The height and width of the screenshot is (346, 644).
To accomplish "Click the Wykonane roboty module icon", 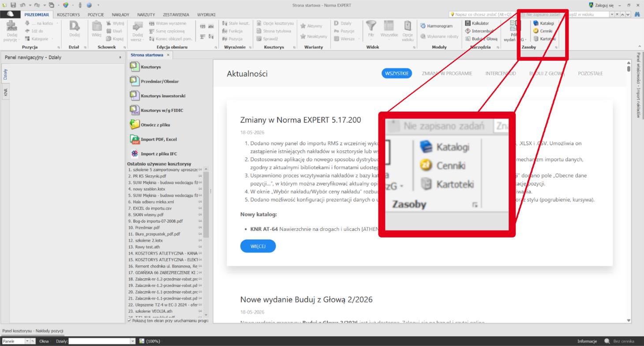I will click(423, 36).
